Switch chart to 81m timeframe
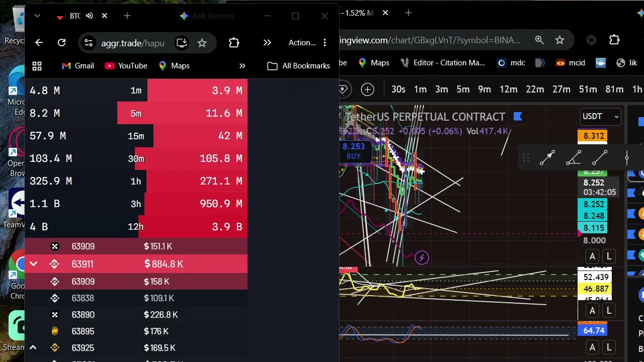Screen dimensions: 644x362 [614, 89]
